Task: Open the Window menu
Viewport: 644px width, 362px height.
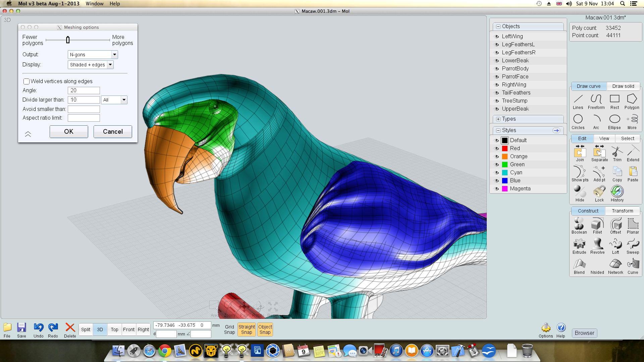Action: [x=95, y=4]
